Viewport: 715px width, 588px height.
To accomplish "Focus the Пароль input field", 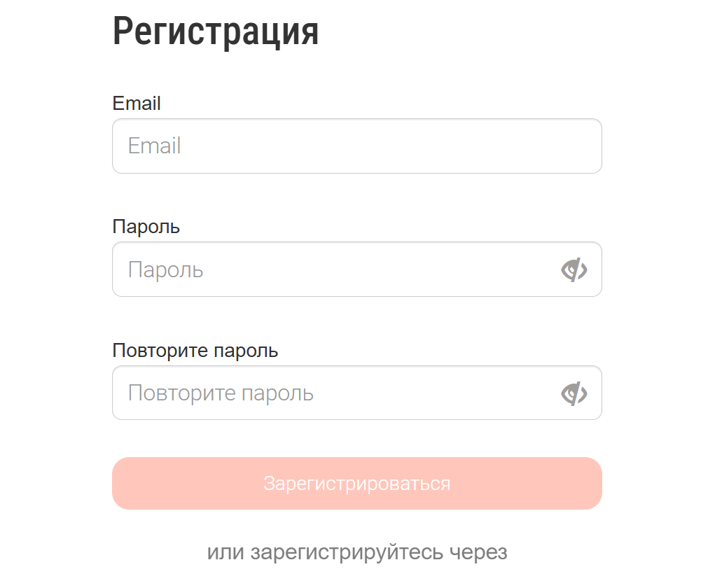I will point(336,269).
